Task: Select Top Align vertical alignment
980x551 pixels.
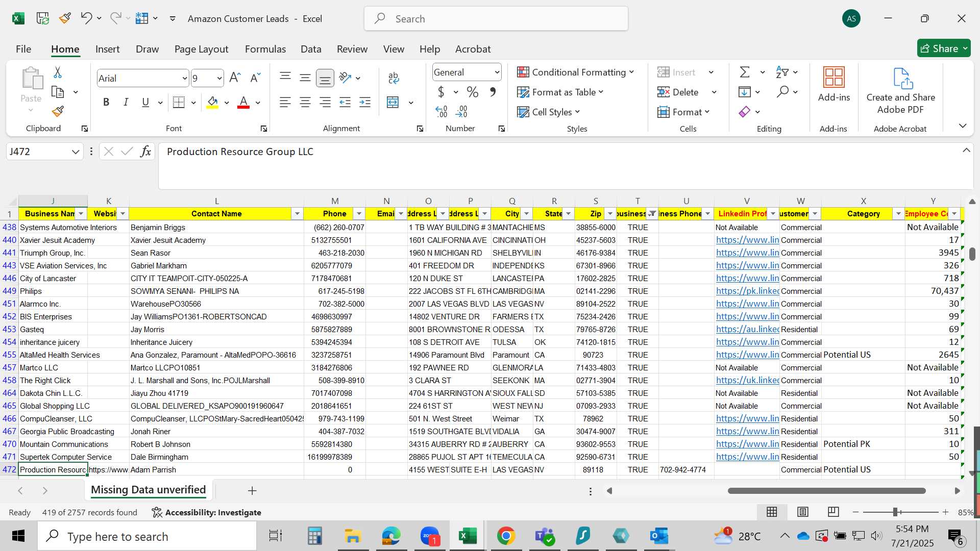Action: pos(285,78)
